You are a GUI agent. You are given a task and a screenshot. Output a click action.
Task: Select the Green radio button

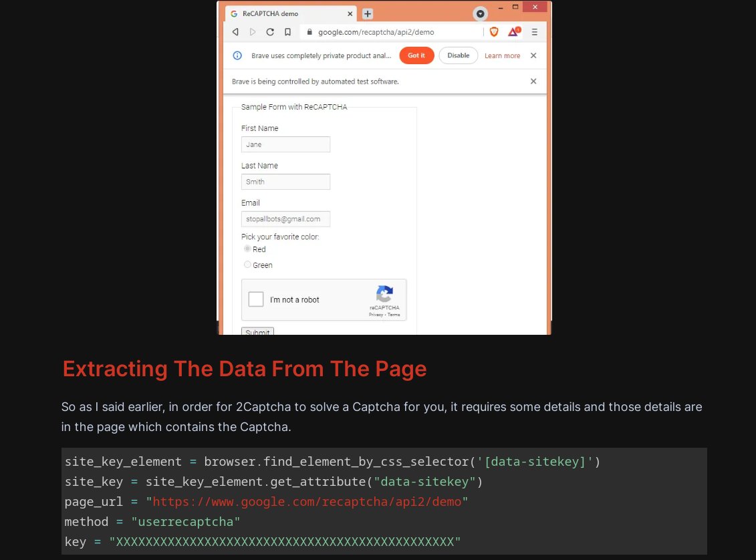tap(247, 265)
